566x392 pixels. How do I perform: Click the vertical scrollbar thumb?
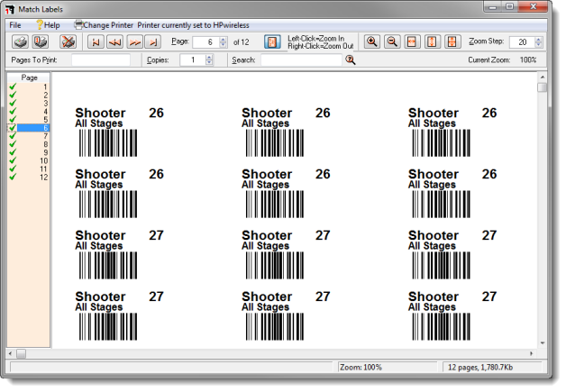pyautogui.click(x=543, y=87)
